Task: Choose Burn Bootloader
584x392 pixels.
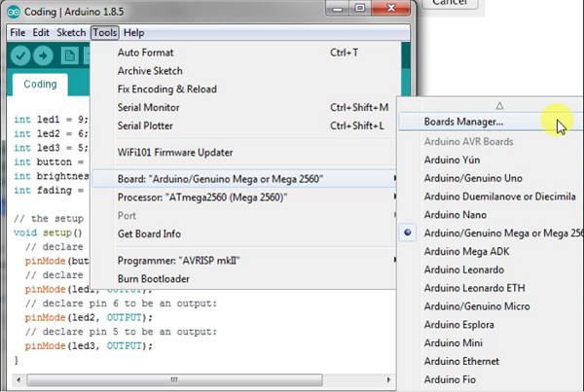Action: (244, 278)
